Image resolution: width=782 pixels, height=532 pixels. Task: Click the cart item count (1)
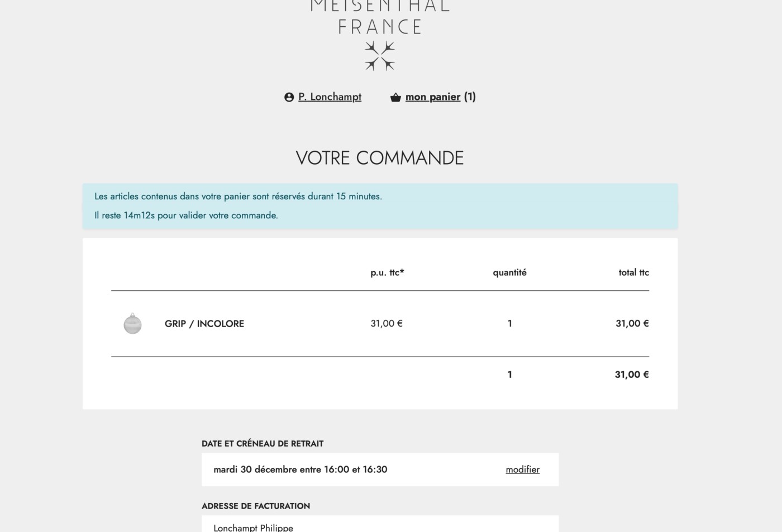click(x=469, y=97)
